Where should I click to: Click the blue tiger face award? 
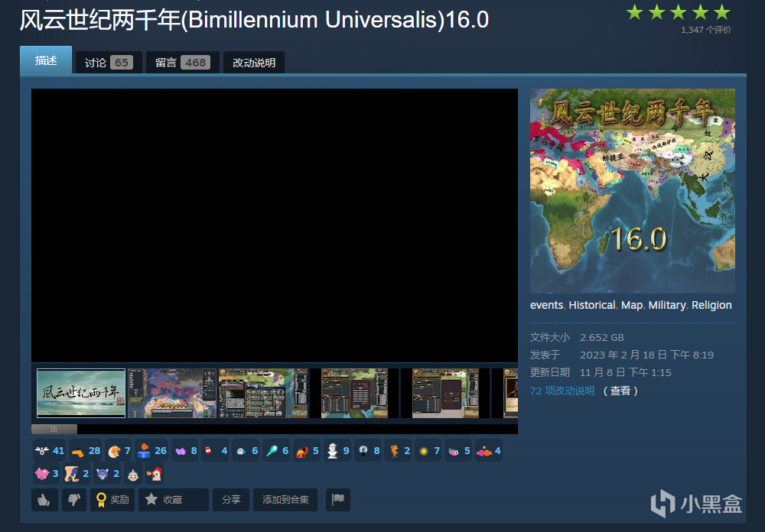click(x=107, y=473)
